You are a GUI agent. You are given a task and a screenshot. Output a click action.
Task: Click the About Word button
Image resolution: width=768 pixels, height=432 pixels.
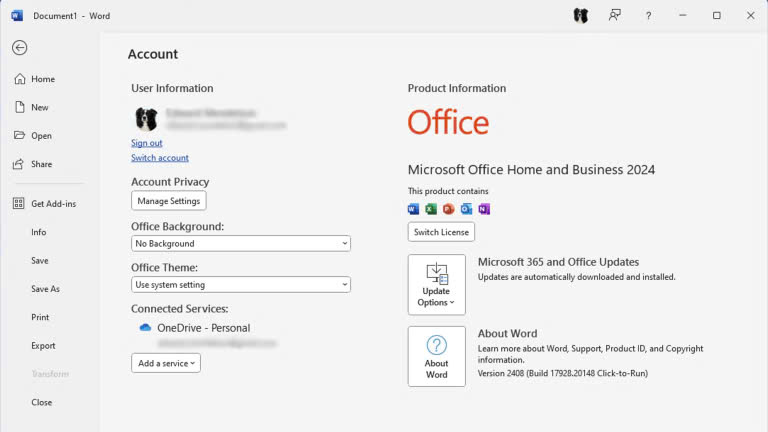point(436,357)
